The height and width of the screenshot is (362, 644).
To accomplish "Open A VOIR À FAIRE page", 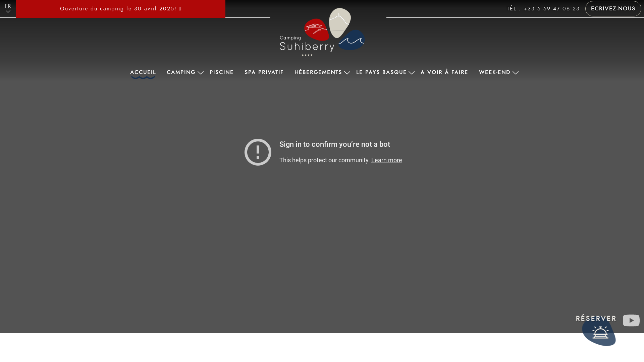I will tap(444, 72).
